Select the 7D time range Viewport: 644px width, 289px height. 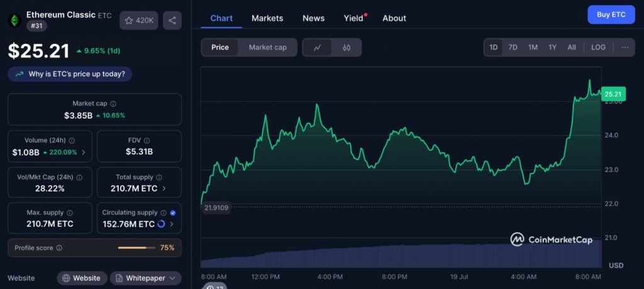[513, 47]
